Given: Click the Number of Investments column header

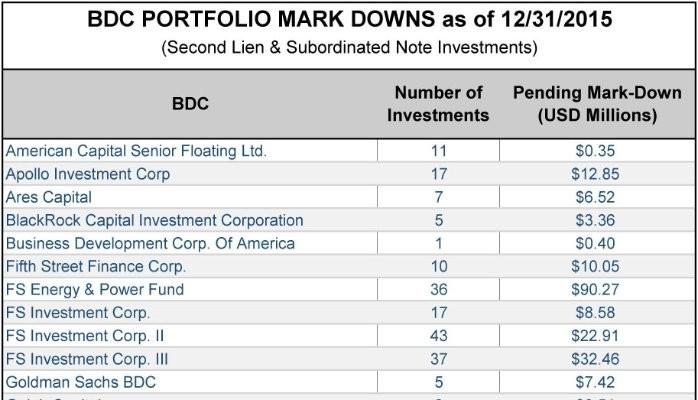Looking at the screenshot, I should 441,103.
